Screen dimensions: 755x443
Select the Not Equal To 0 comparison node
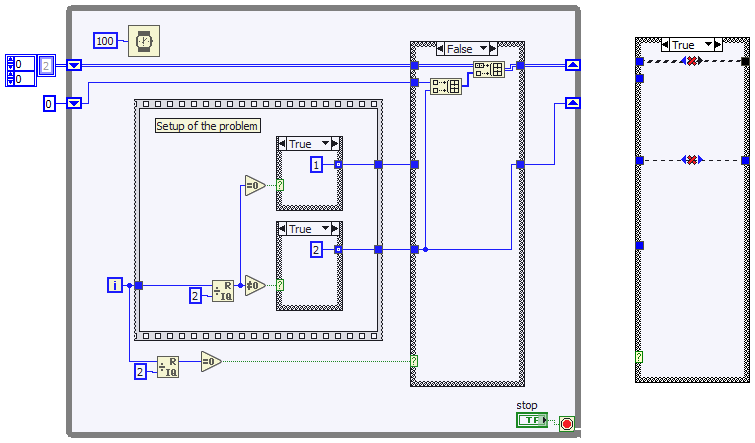(x=255, y=286)
